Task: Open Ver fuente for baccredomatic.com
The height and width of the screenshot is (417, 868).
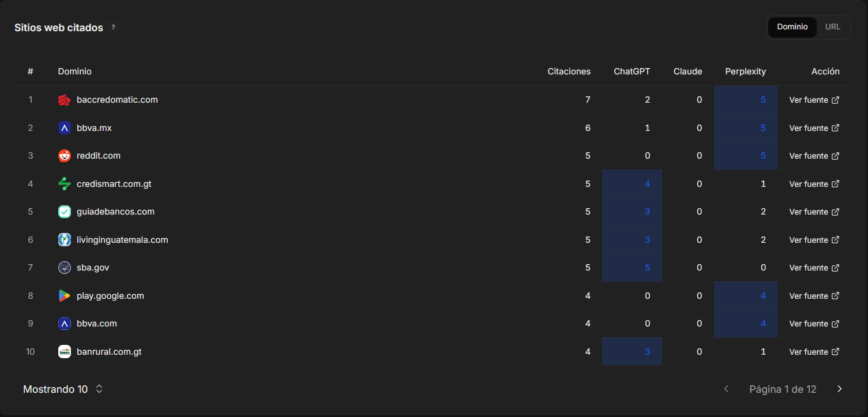Action: (x=814, y=100)
